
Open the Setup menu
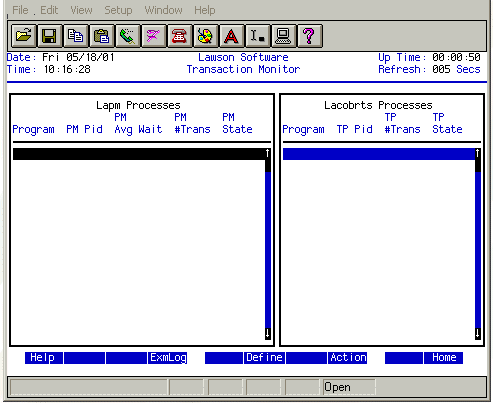click(118, 10)
